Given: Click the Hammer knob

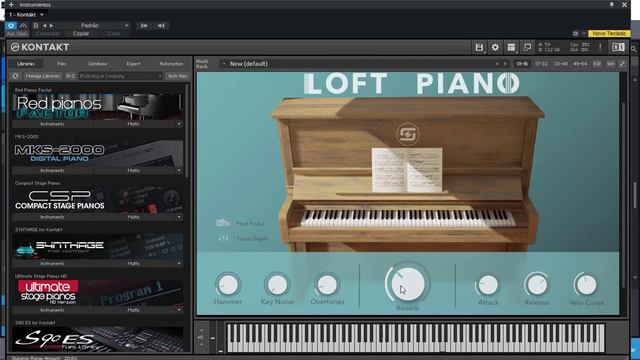Looking at the screenshot, I should pyautogui.click(x=228, y=285).
